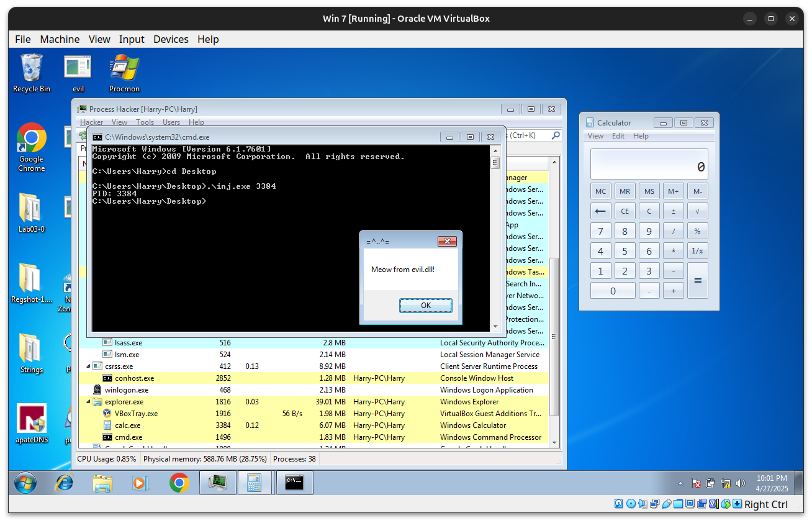Click the Calculator plus button
The height and width of the screenshot is (523, 812).
click(674, 291)
